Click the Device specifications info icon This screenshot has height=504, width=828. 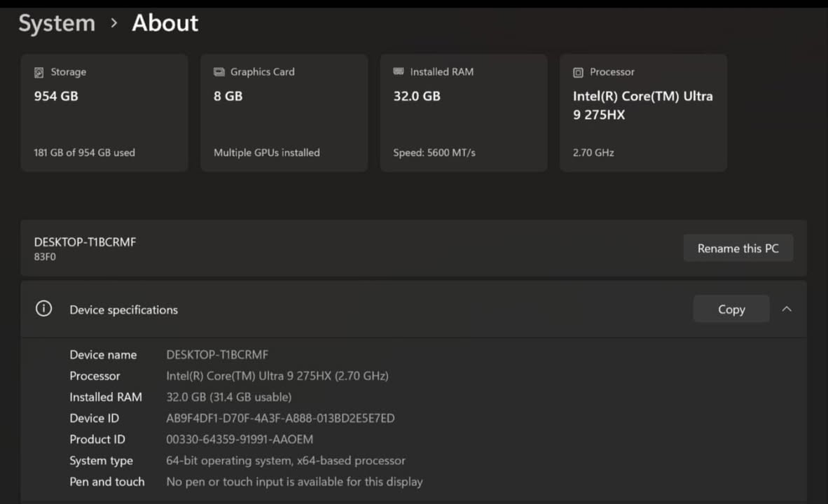point(43,309)
